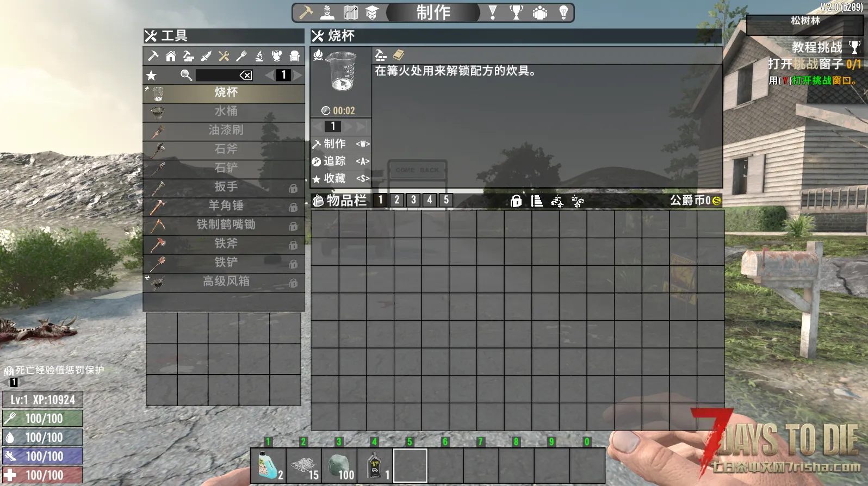Go to next recipe list page
This screenshot has height=486, width=868.
[297, 75]
